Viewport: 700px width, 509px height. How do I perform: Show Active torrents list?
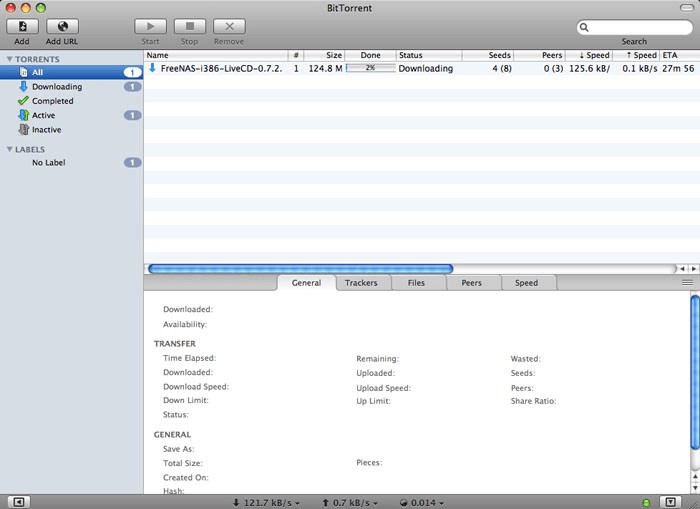coord(71,115)
